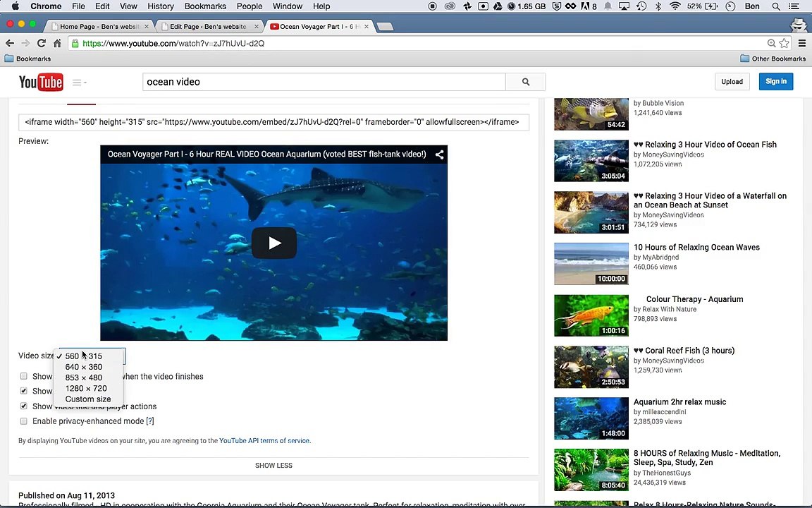Click the ocean video search field
The height and width of the screenshot is (508, 812).
(x=324, y=82)
